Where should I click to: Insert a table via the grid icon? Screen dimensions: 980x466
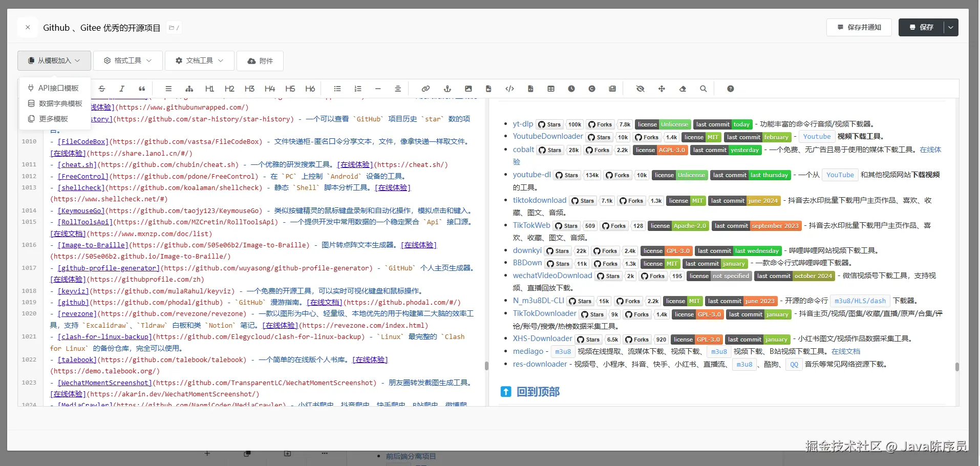551,89
